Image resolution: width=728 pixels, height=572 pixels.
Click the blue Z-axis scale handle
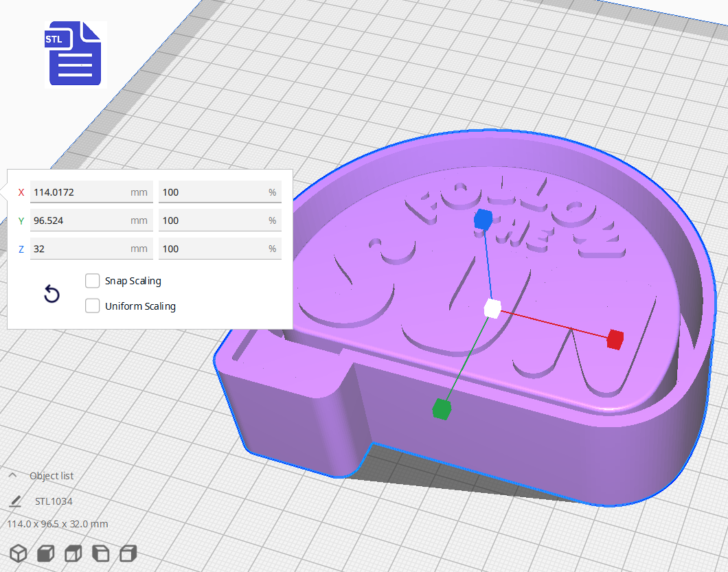point(485,220)
